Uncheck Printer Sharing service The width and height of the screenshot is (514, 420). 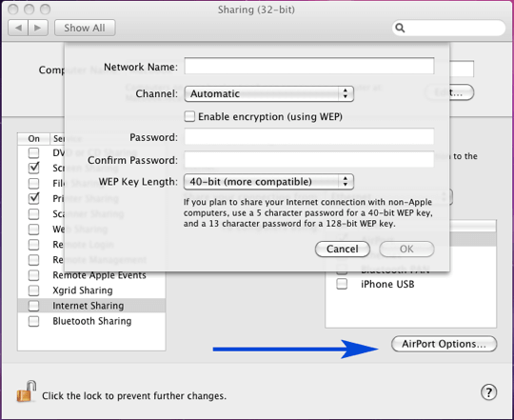pos(33,198)
